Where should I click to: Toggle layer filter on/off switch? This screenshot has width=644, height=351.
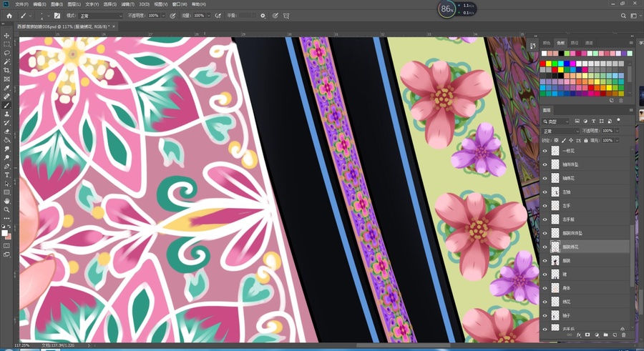618,121
